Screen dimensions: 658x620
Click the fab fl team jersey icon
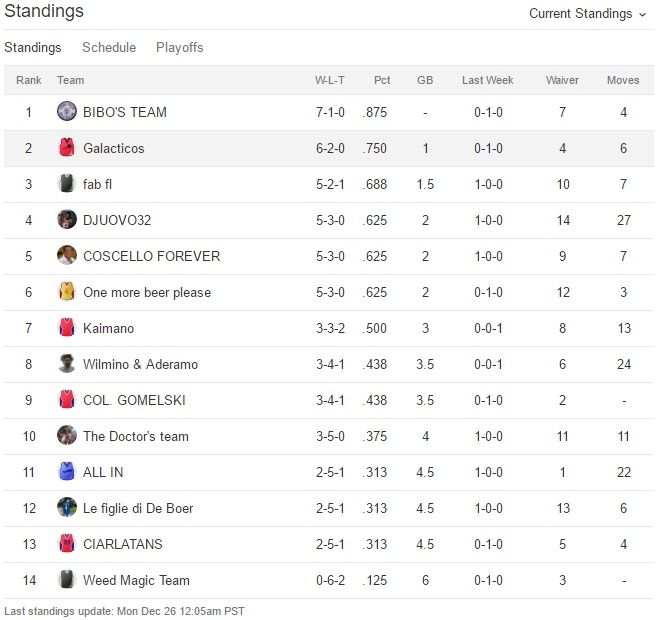pos(67,184)
